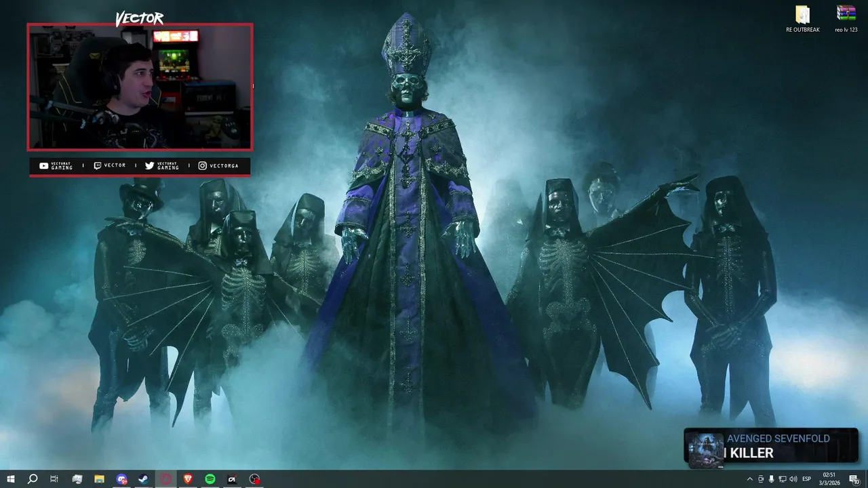Click the Vector logo above the webcam
The width and height of the screenshot is (868, 488).
pyautogui.click(x=140, y=18)
